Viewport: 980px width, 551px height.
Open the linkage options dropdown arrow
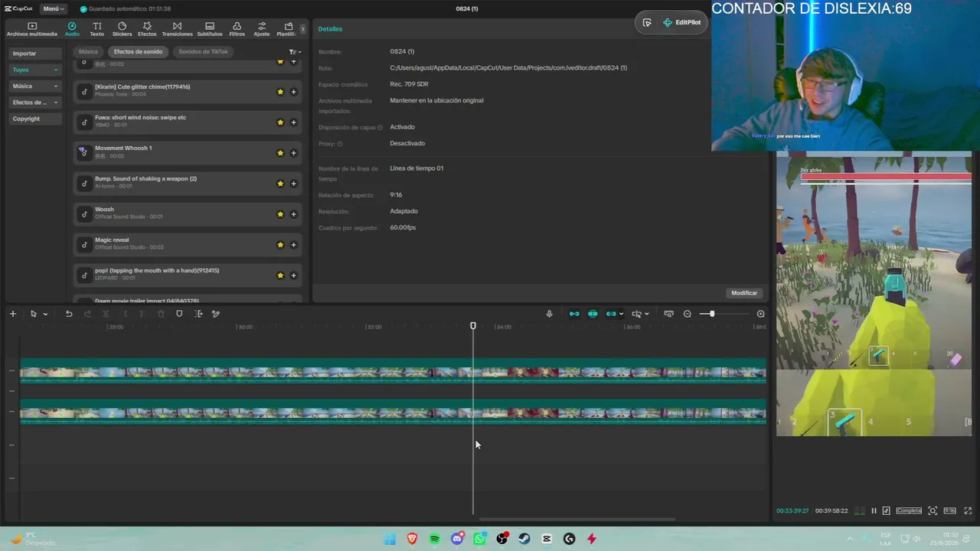click(621, 314)
